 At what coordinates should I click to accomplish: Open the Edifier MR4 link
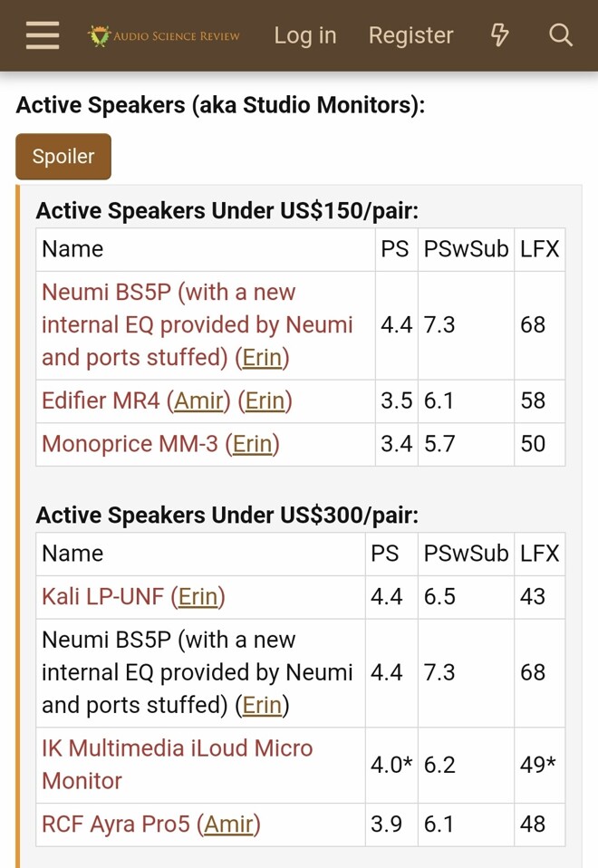(101, 400)
